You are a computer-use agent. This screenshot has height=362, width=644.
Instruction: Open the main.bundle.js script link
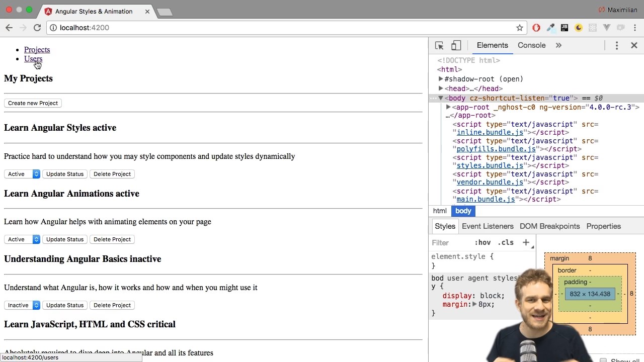tap(486, 199)
